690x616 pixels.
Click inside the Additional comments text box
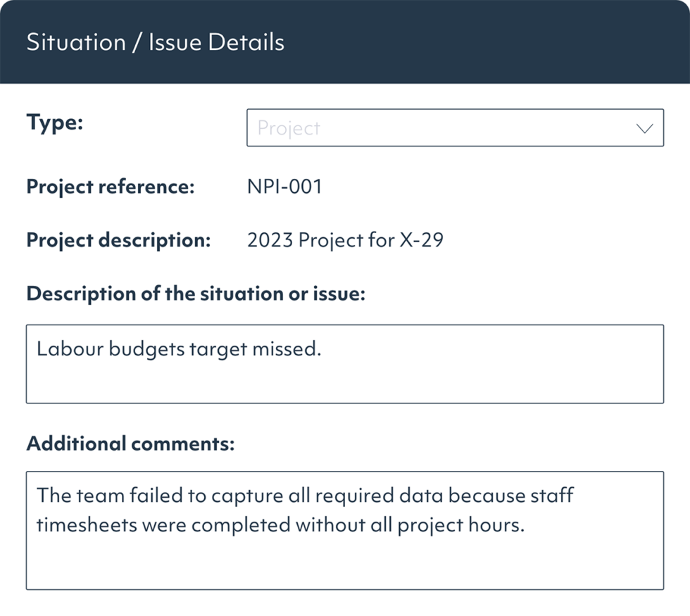tap(344, 556)
